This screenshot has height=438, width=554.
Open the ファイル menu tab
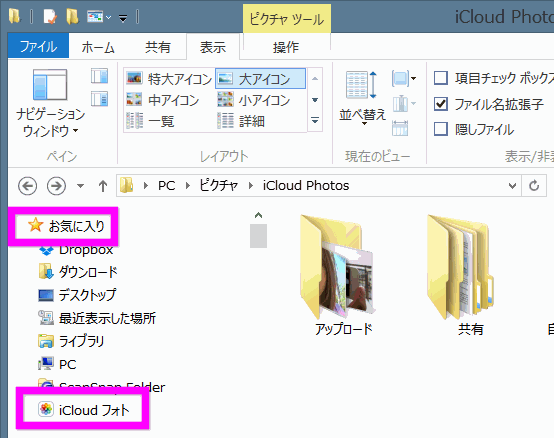(x=38, y=46)
